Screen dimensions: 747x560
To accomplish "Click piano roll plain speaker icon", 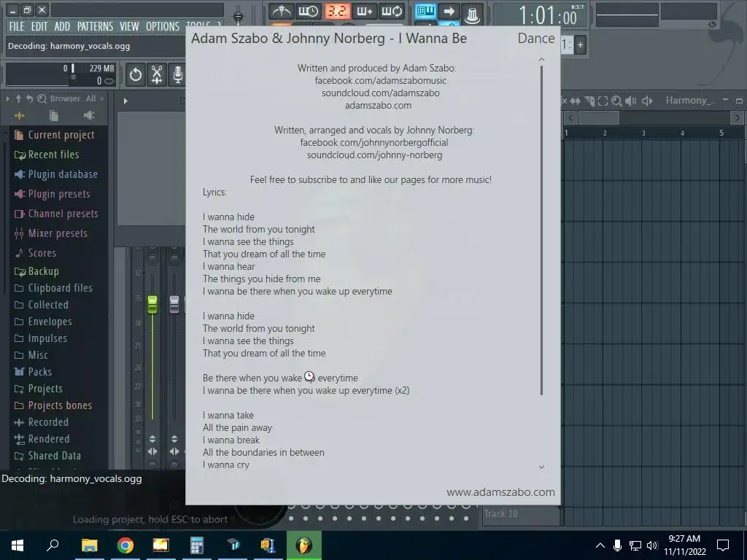I will 647,101.
